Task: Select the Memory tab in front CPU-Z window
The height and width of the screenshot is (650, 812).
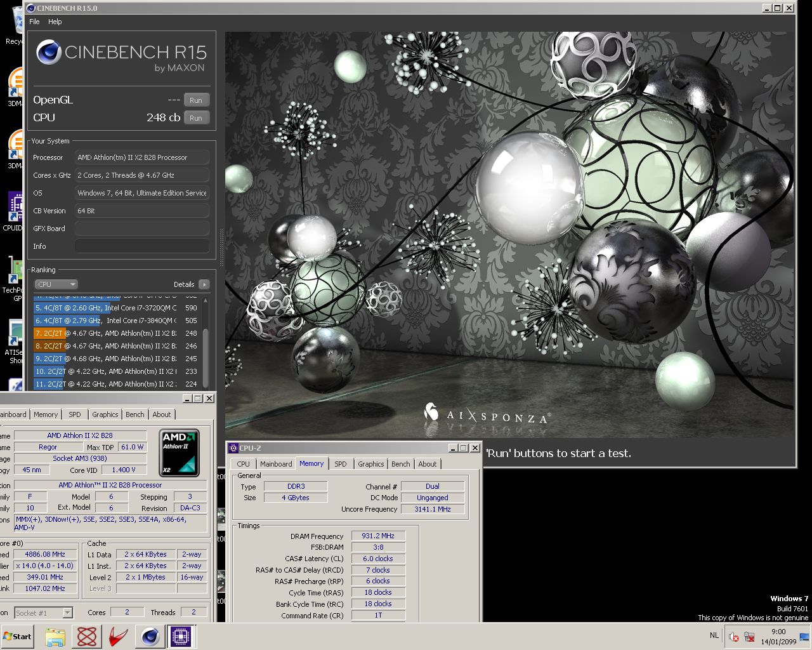Action: [311, 463]
